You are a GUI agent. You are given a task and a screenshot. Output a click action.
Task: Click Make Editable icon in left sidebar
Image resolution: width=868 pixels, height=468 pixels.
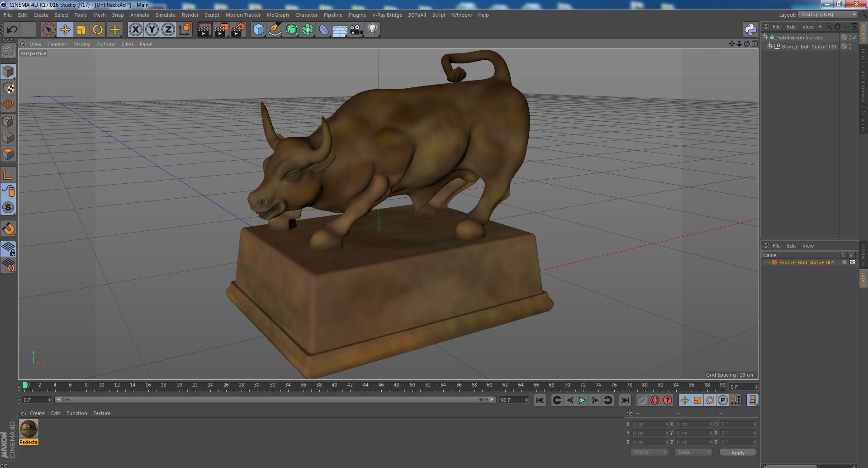point(8,51)
